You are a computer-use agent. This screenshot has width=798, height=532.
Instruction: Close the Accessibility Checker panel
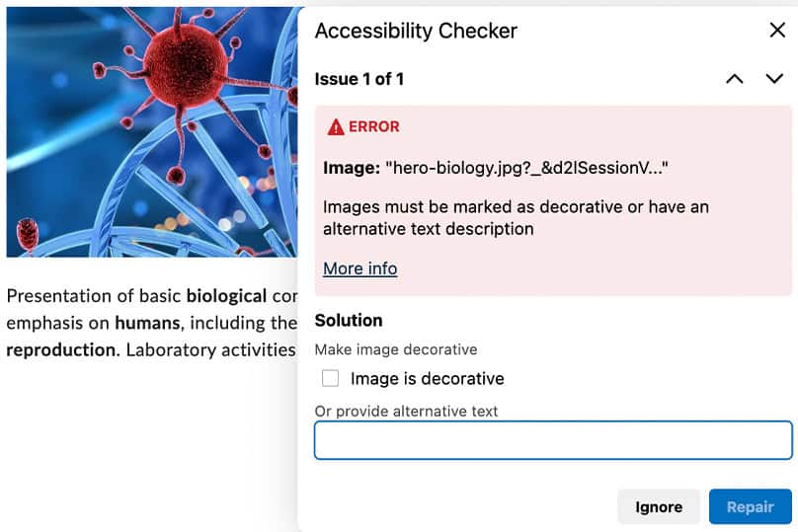pyautogui.click(x=777, y=31)
